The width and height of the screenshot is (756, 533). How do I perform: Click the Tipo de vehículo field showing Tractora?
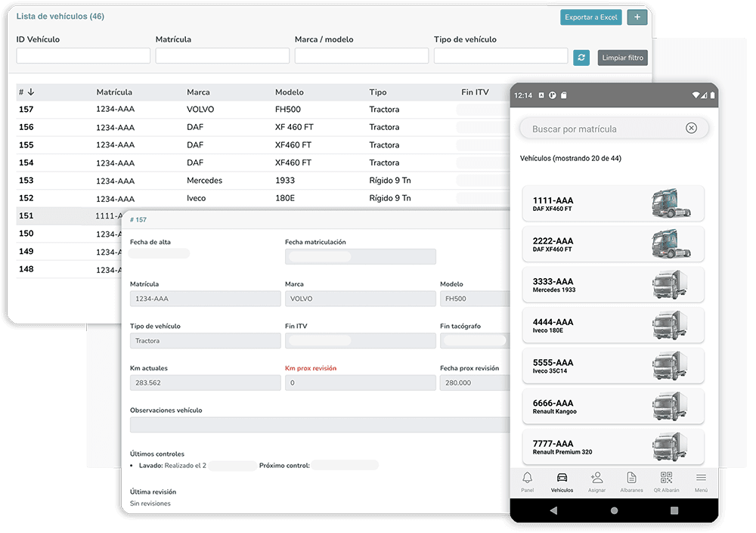(x=206, y=340)
